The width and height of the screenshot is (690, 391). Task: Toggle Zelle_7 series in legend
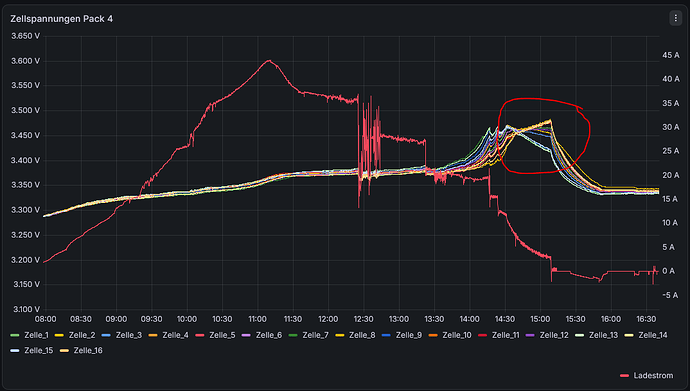tap(308, 335)
